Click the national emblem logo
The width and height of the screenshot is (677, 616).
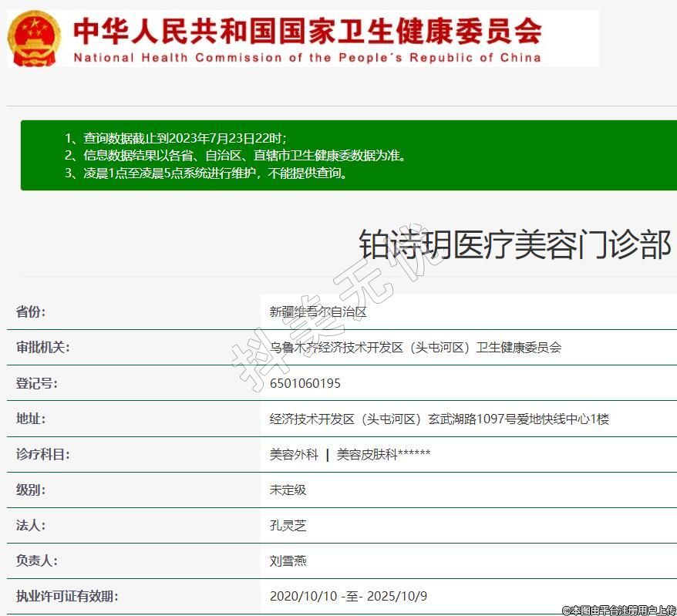(x=35, y=38)
